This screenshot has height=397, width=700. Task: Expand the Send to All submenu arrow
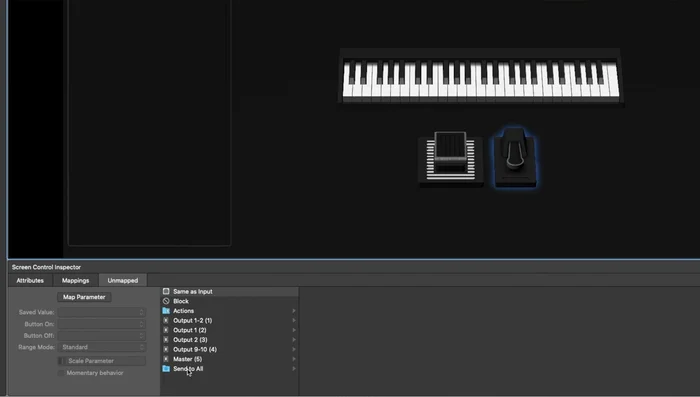coord(294,369)
